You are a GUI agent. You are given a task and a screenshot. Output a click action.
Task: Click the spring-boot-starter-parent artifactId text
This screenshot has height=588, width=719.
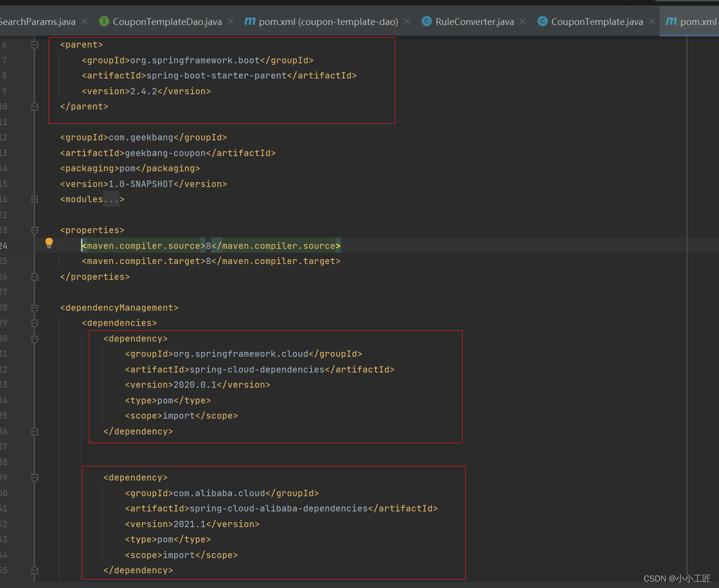[217, 76]
